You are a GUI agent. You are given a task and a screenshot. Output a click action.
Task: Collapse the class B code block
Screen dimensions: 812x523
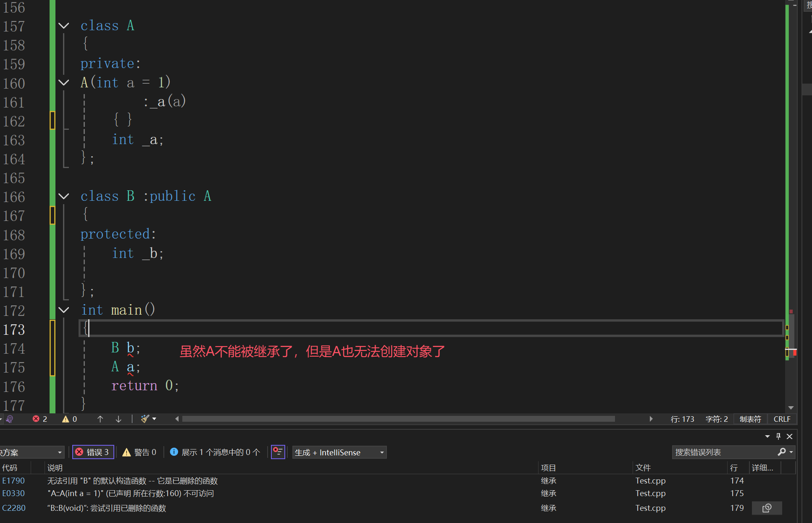pyautogui.click(x=64, y=196)
